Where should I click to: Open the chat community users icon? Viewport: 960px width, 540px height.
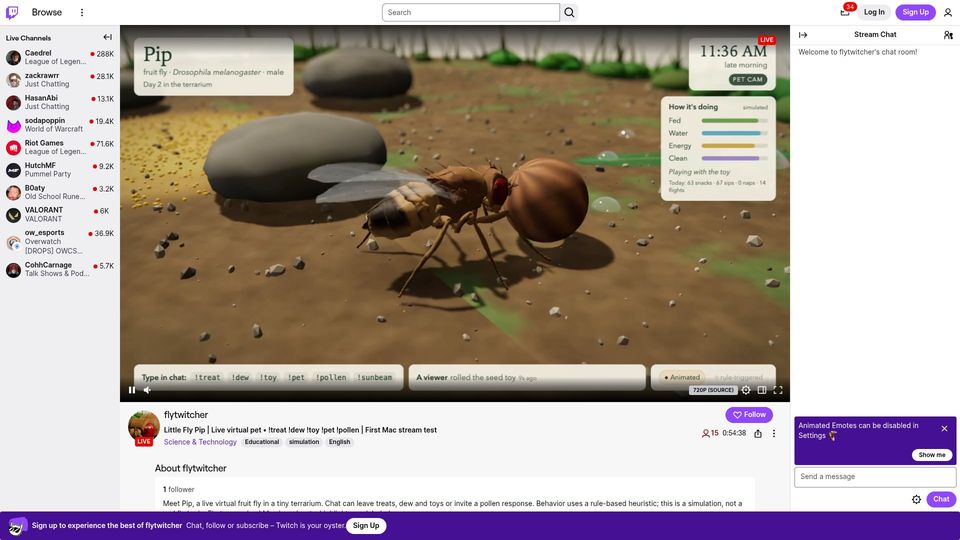point(948,35)
